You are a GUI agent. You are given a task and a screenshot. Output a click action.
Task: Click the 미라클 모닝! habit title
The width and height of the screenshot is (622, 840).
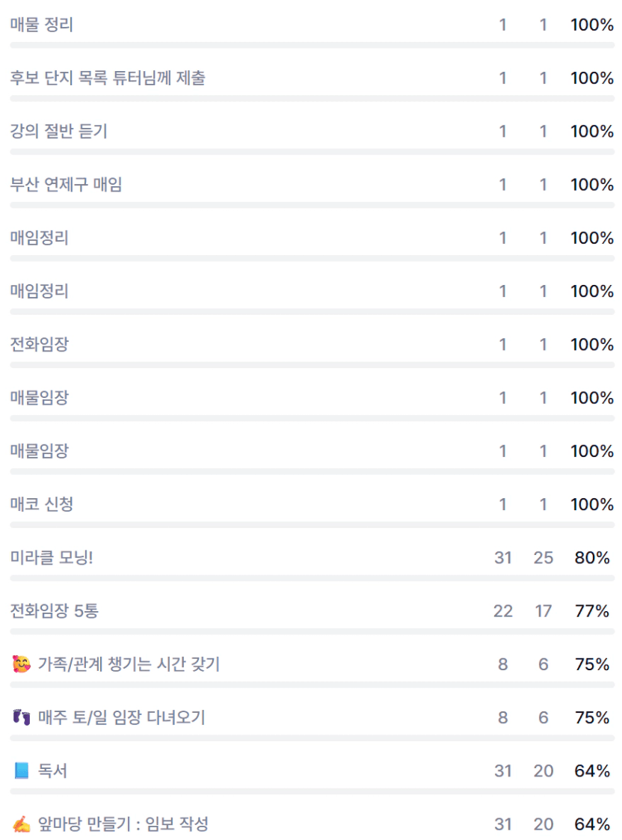[x=52, y=557]
